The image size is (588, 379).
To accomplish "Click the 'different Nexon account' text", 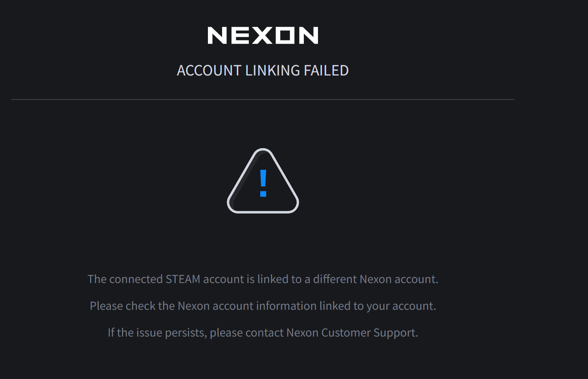I will [x=375, y=279].
